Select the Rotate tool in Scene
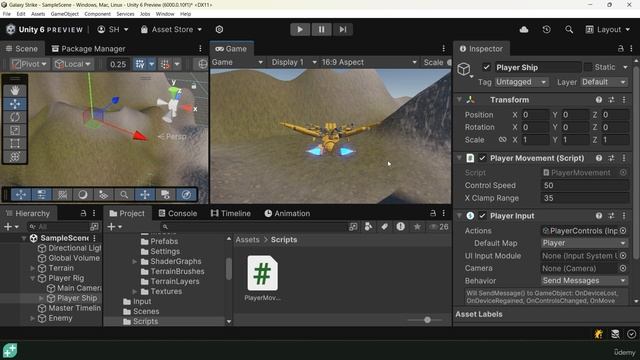This screenshot has width=640, height=360. tap(15, 117)
